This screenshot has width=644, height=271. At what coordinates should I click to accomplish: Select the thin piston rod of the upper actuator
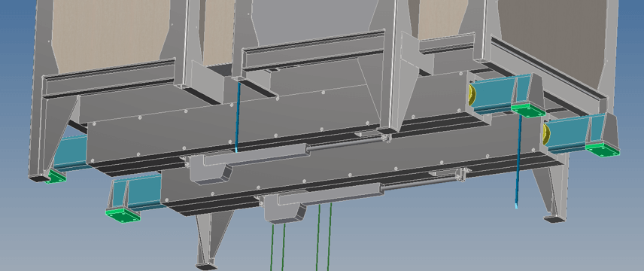click(x=347, y=143)
